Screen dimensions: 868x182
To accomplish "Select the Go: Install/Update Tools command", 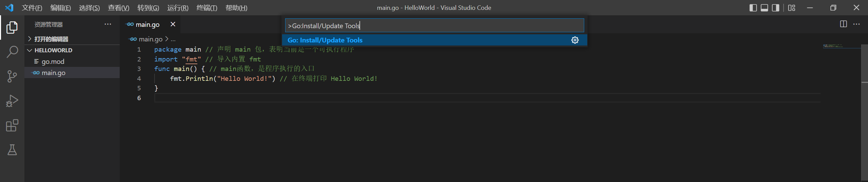I will click(325, 40).
